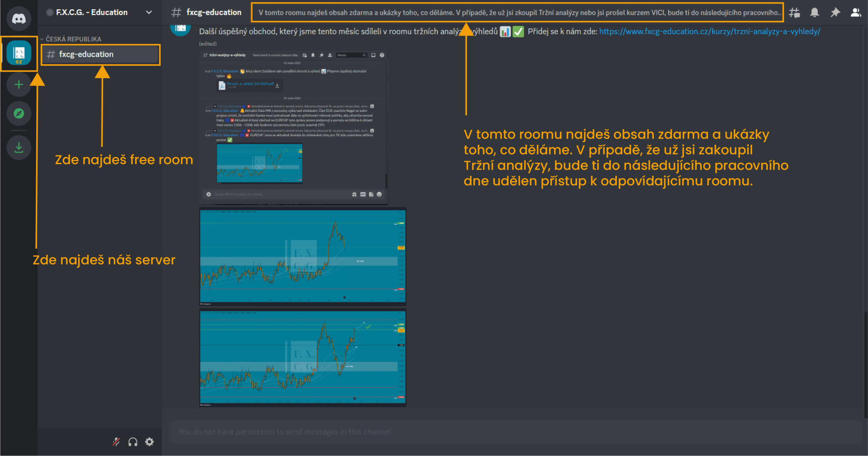Click the Download Apps icon
The image size is (868, 456).
coord(19,147)
